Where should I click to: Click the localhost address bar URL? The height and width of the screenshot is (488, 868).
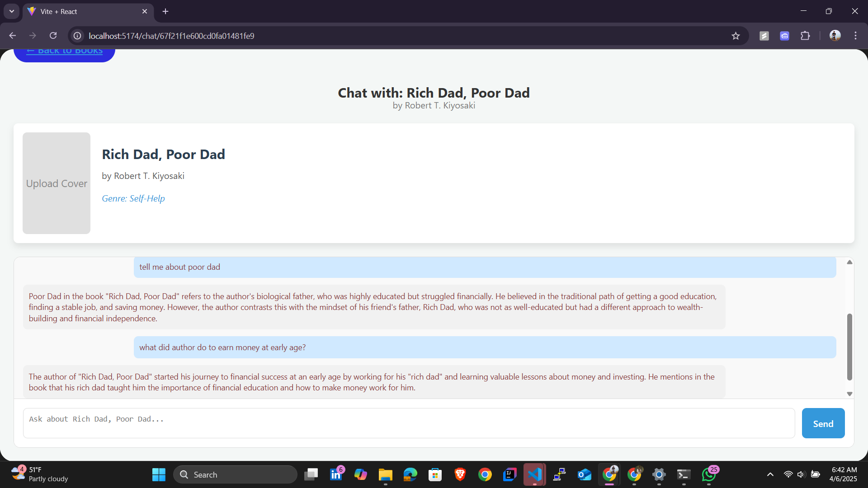point(171,36)
